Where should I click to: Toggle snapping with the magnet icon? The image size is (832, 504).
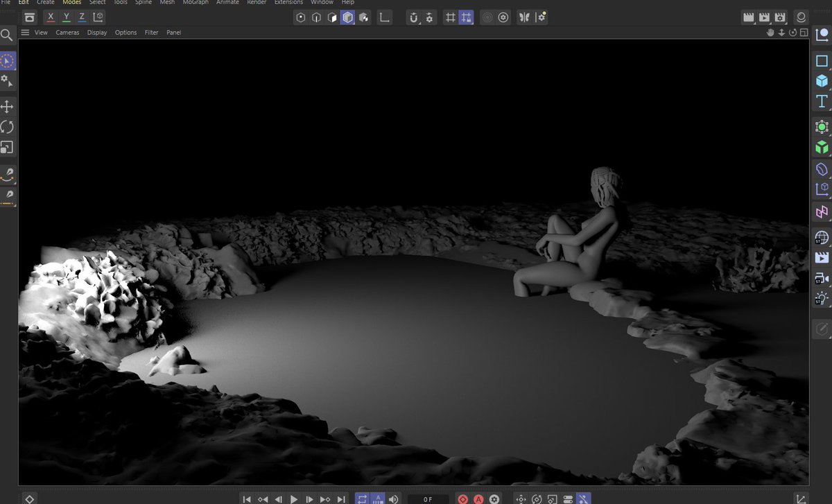(x=414, y=17)
